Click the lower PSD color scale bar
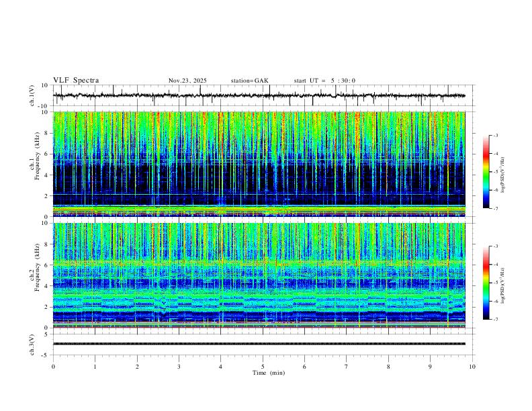 coord(486,283)
